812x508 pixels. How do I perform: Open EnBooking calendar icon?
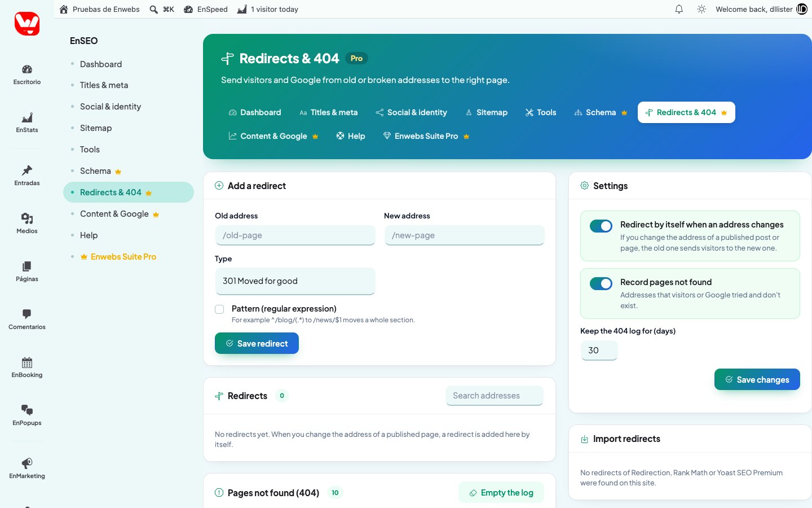pyautogui.click(x=27, y=362)
